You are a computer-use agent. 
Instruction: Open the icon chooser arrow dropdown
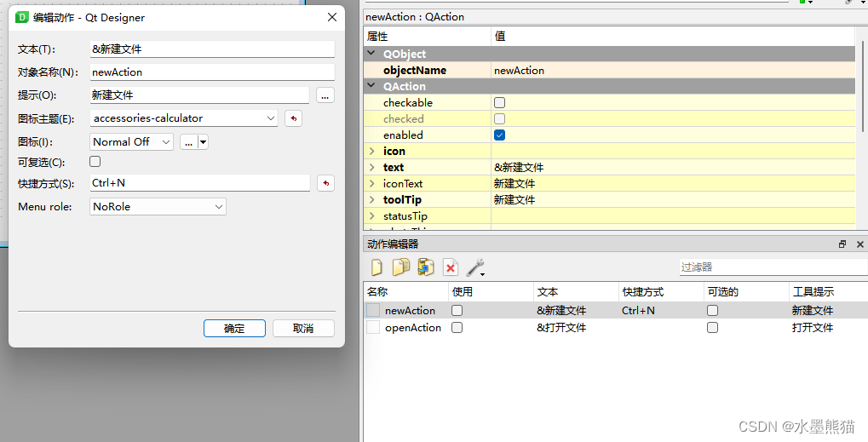click(204, 142)
